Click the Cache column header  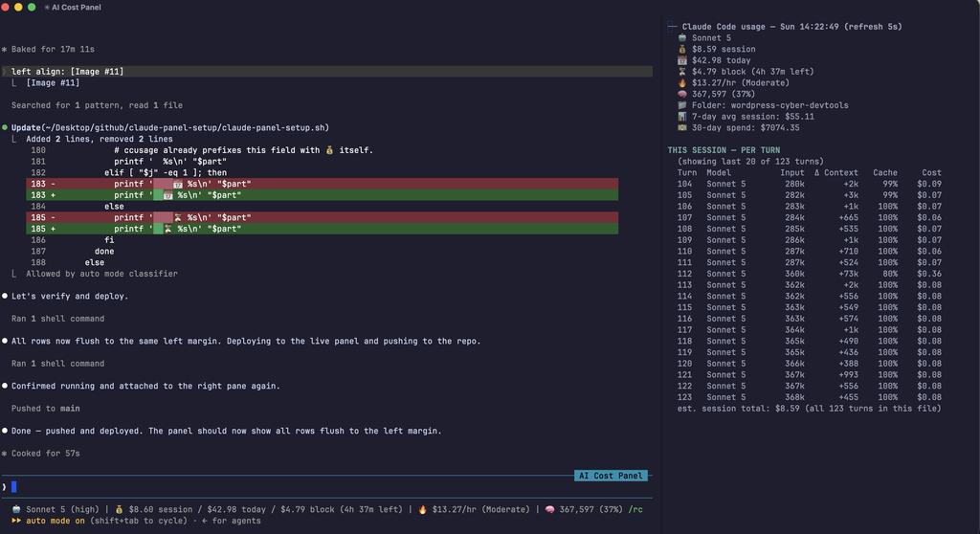pyautogui.click(x=885, y=172)
